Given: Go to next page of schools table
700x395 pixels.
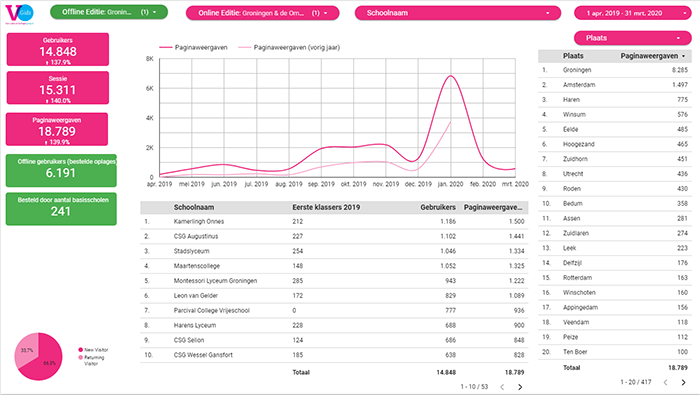Looking at the screenshot, I should pyautogui.click(x=520, y=387).
